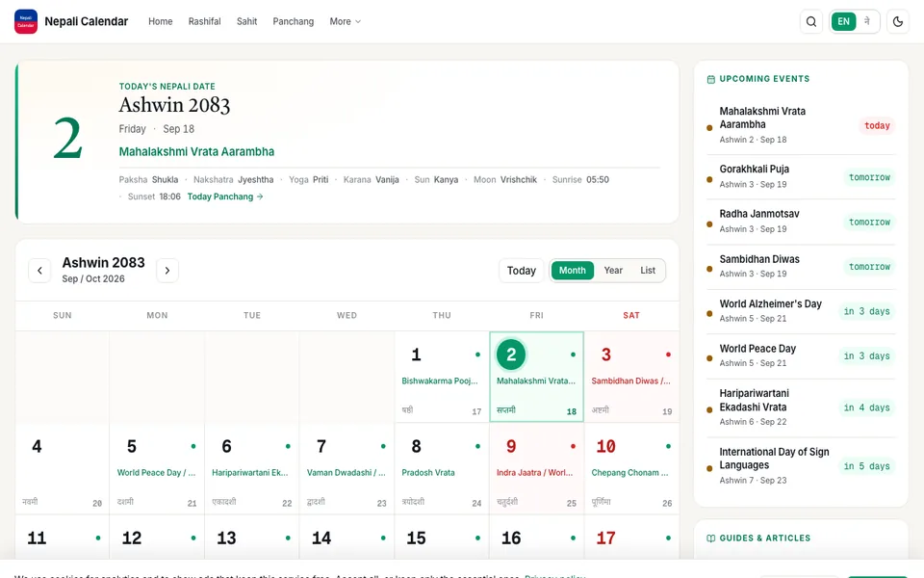The image size is (924, 578).
Task: Click 'tomorrow' badge beside Gorakhkali Puja
Action: tap(869, 177)
